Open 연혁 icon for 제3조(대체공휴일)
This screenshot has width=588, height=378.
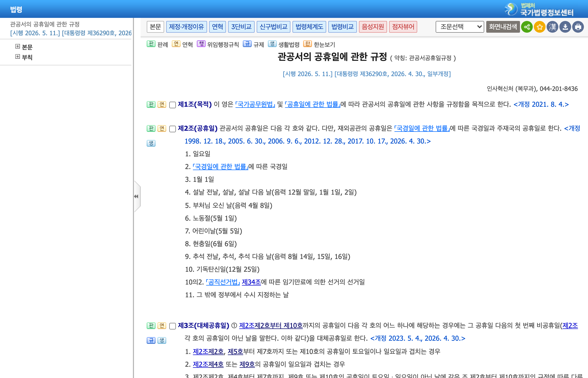162,326
